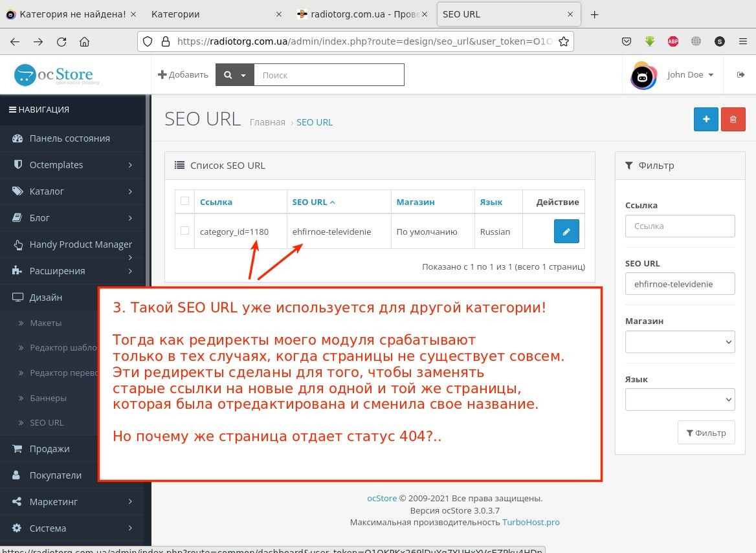Open the Магазин filter dropdown
756x553 pixels.
[x=680, y=342]
